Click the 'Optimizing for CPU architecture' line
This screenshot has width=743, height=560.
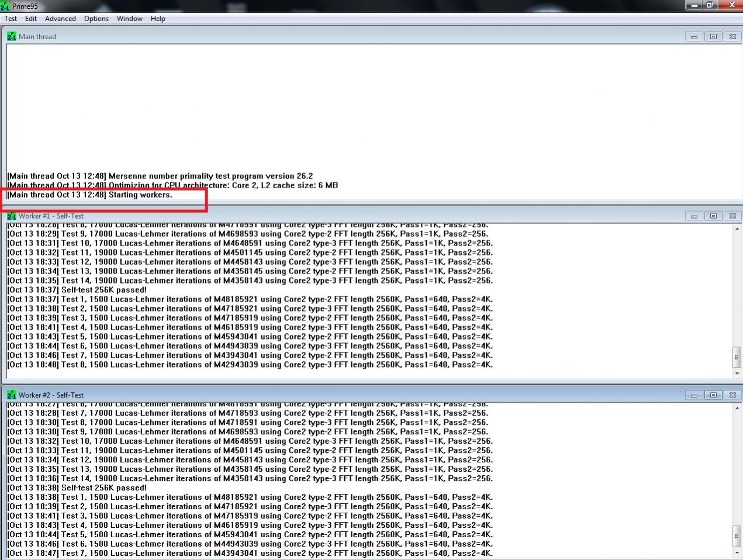pos(172,185)
